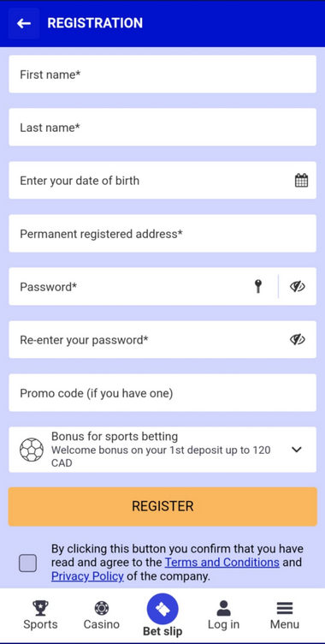Expand the sports betting bonus chevron
The image size is (325, 644).
[x=296, y=450]
